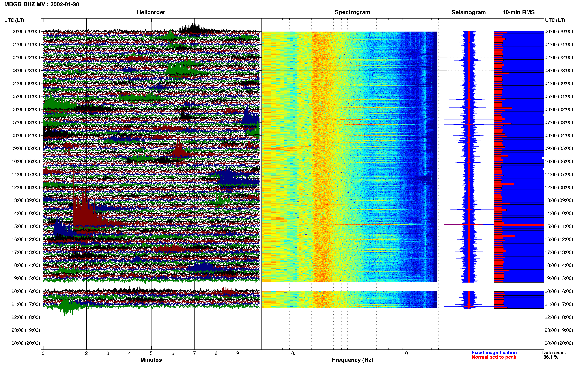Click '22:00 (18:00)' on the Helicorder time axis
This screenshot has width=588, height=368.
[x=26, y=317]
